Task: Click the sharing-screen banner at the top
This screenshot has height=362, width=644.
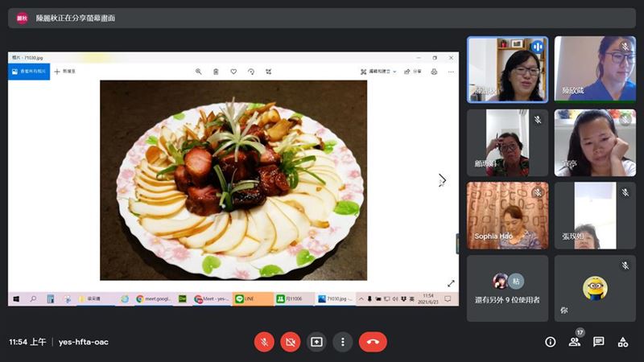Action: coord(321,18)
